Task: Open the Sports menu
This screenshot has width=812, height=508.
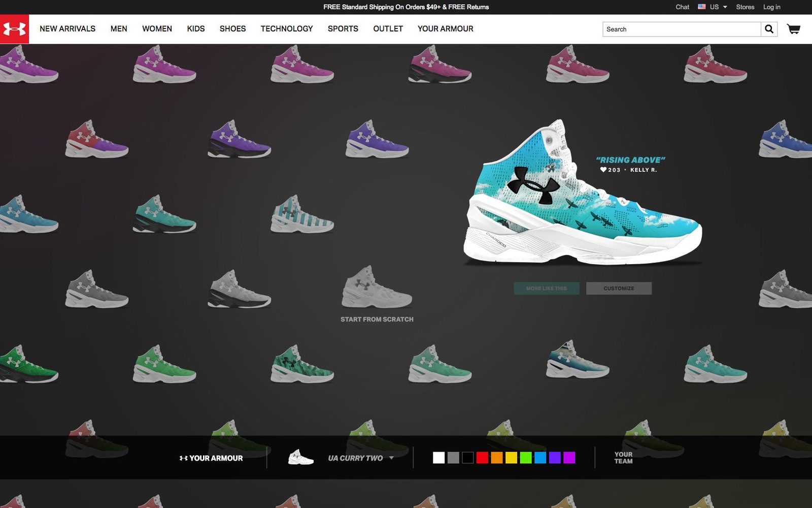Action: coord(343,29)
